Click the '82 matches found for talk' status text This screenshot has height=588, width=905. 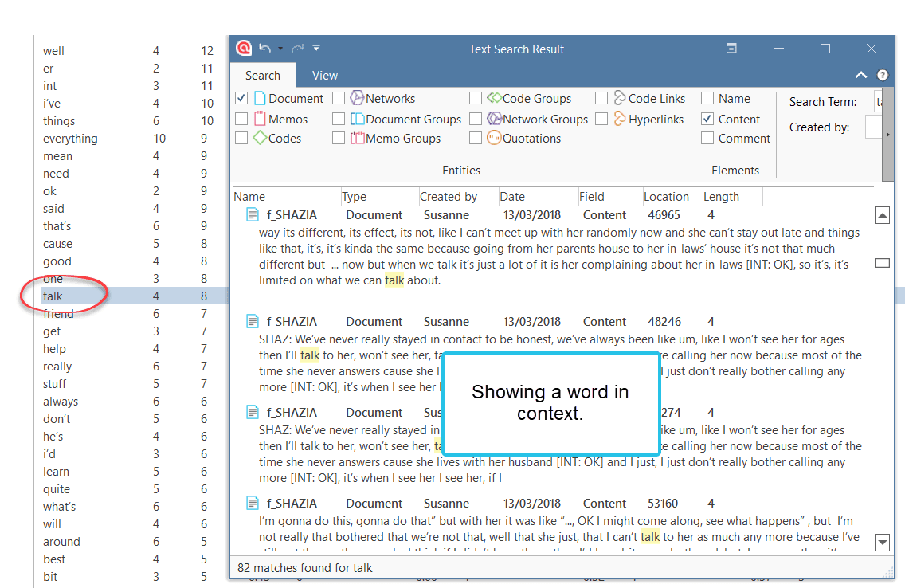tap(305, 568)
